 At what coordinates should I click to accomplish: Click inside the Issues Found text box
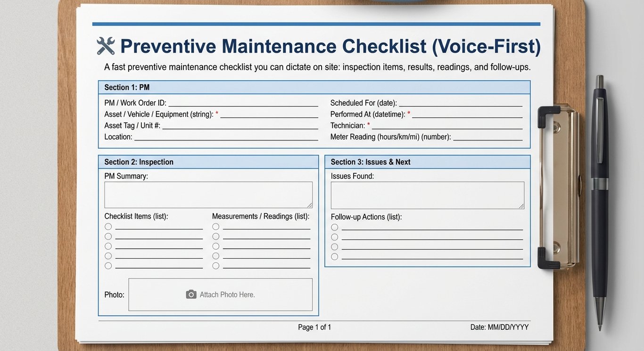click(427, 194)
